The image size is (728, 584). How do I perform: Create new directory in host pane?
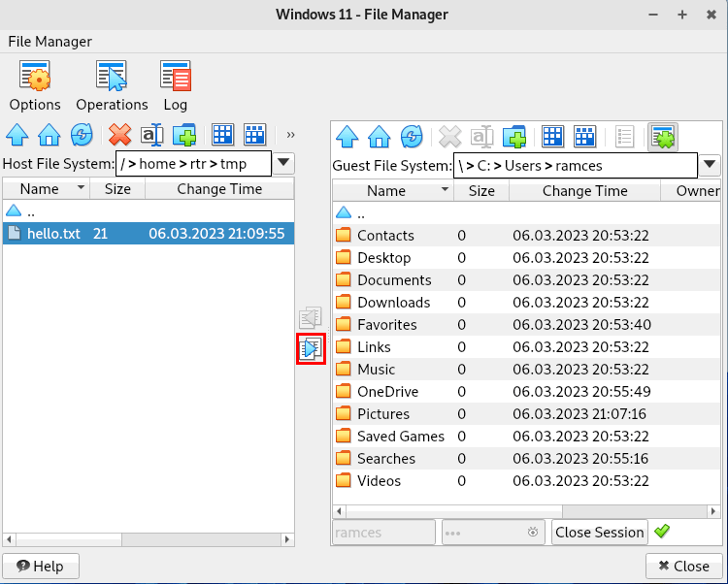(x=184, y=135)
